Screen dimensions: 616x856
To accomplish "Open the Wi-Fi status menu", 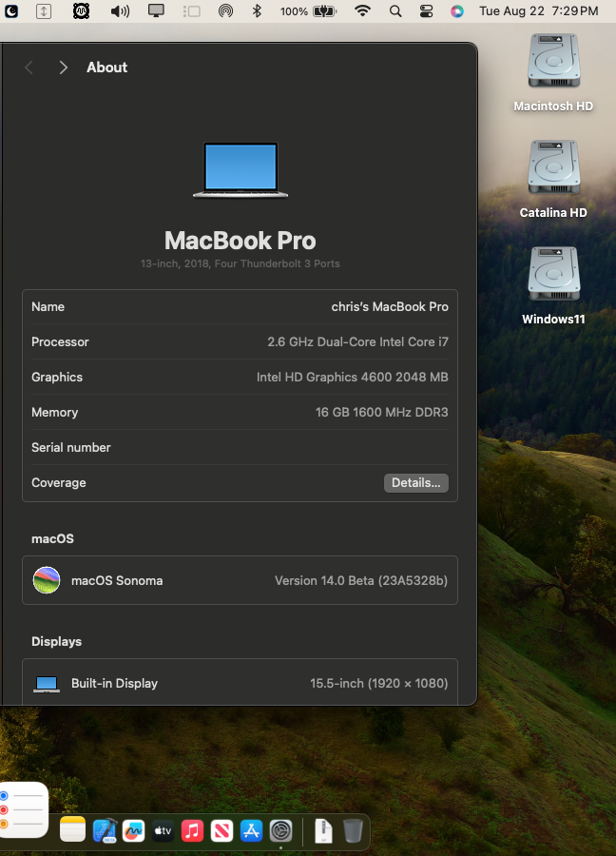I will pos(362,10).
